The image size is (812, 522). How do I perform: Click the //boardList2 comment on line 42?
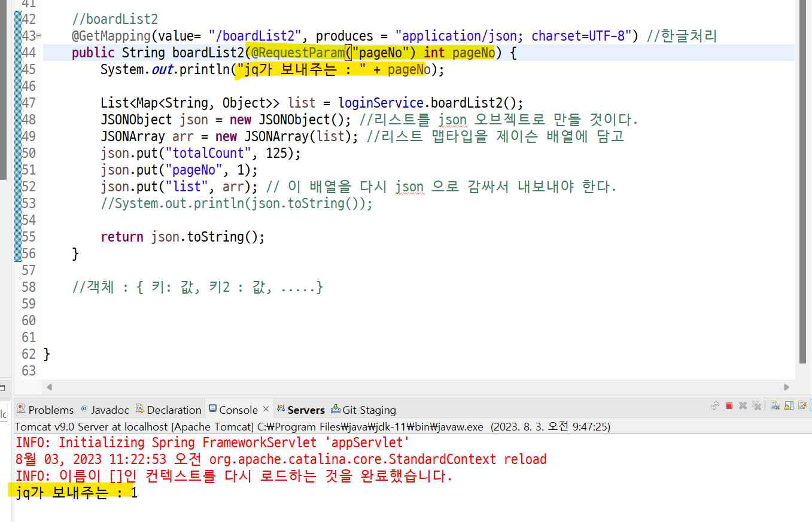point(115,19)
